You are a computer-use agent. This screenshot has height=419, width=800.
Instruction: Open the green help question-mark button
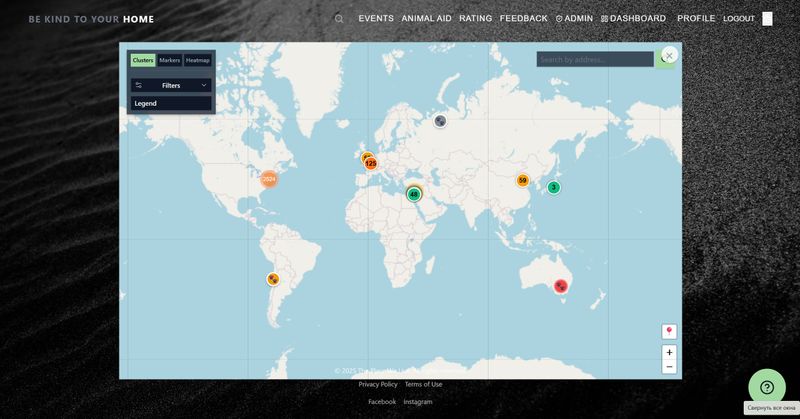767,387
